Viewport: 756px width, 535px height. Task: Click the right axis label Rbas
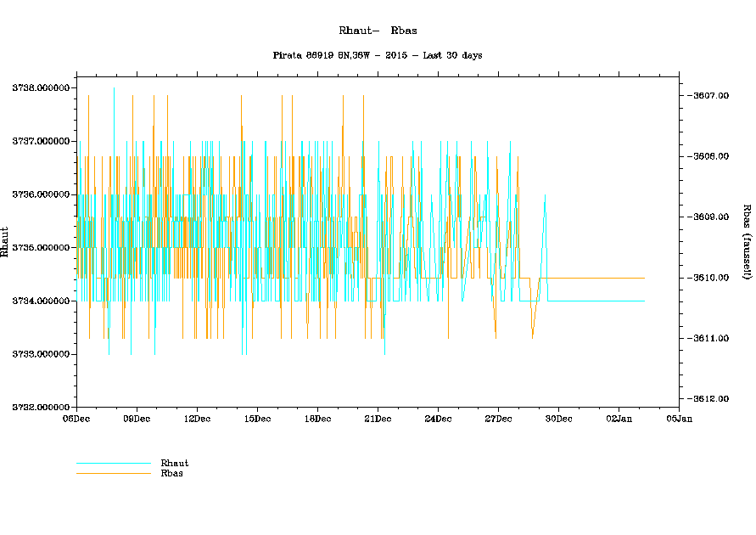pyautogui.click(x=747, y=241)
